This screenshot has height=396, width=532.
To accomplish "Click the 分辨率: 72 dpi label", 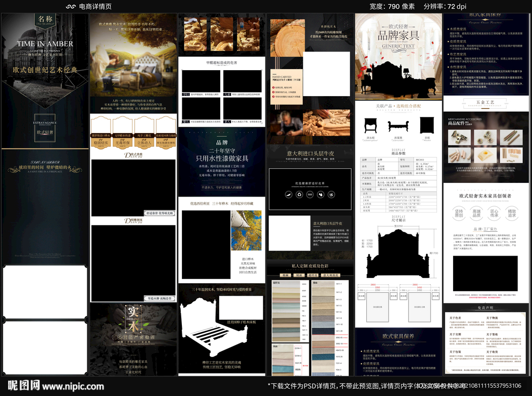I will click(445, 6).
